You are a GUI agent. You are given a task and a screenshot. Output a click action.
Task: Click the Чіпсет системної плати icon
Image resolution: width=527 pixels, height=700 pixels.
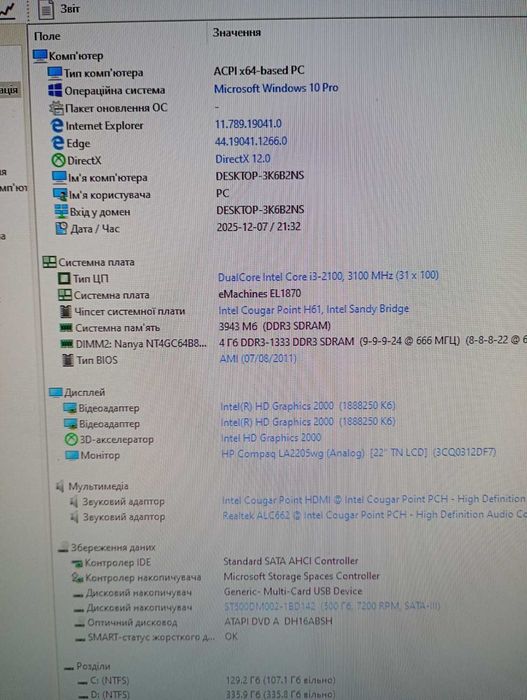click(x=66, y=311)
